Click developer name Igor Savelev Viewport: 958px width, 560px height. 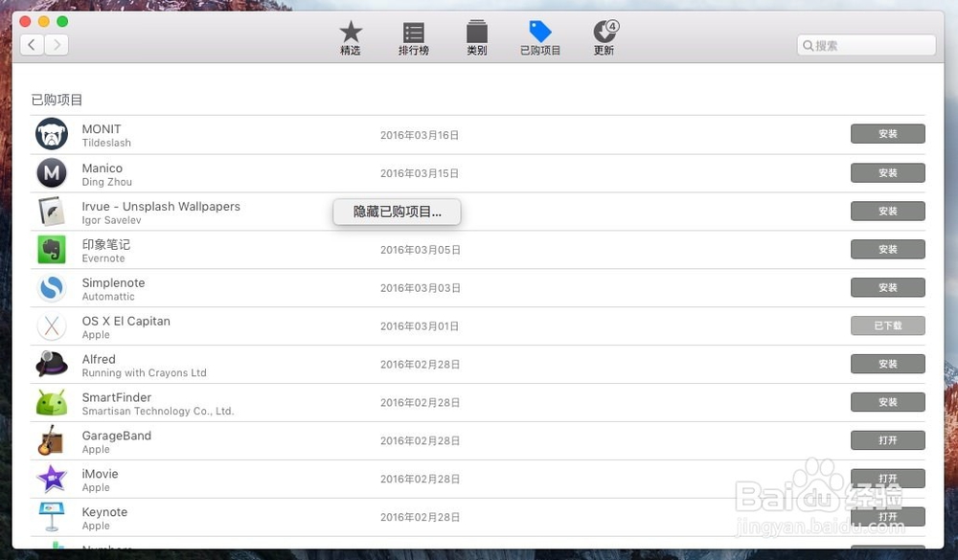(x=111, y=220)
